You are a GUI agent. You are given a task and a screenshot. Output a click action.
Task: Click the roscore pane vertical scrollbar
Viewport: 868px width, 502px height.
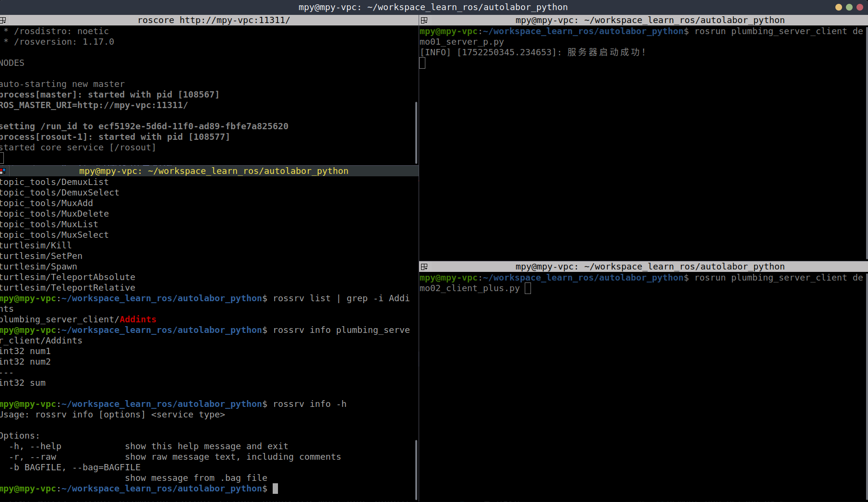[x=416, y=132]
